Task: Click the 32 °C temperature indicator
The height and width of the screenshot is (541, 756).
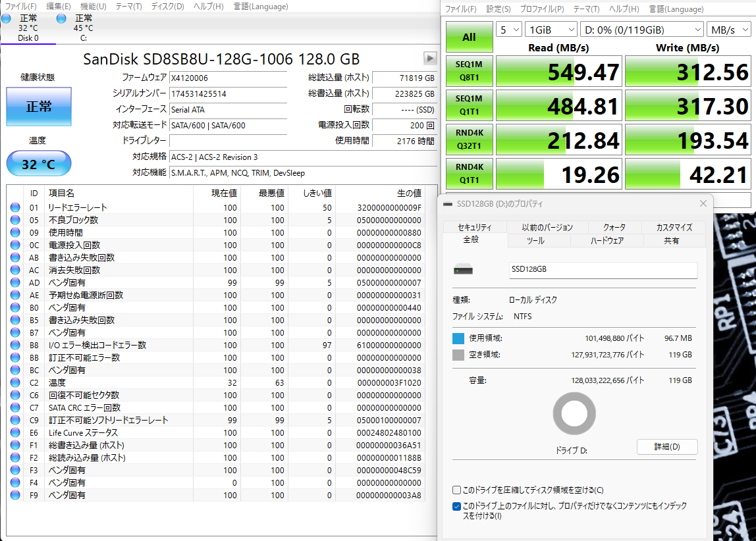Action: tap(38, 164)
